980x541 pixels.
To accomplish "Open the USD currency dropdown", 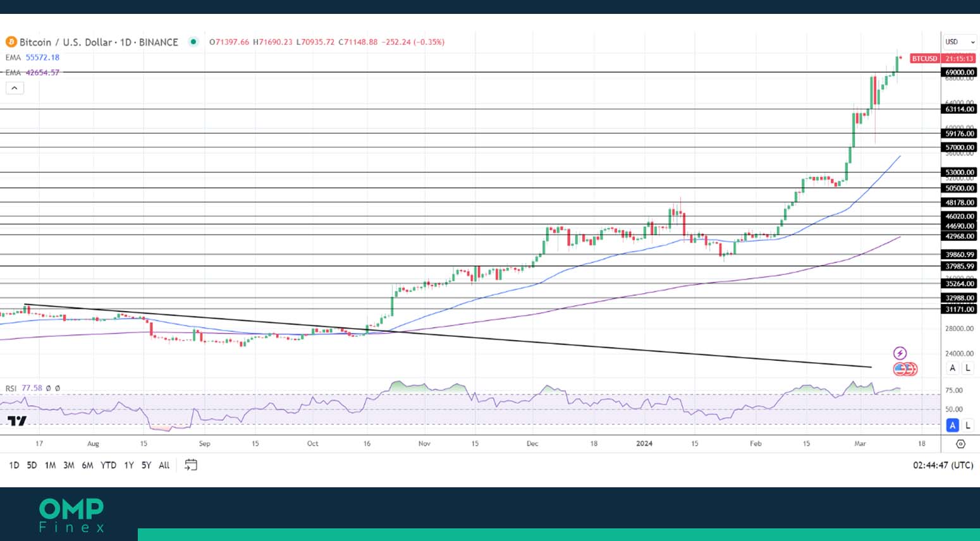I will (960, 42).
